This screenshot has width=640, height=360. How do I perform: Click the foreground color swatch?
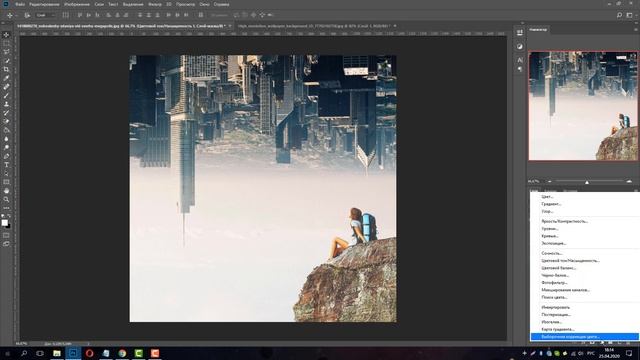click(4, 222)
